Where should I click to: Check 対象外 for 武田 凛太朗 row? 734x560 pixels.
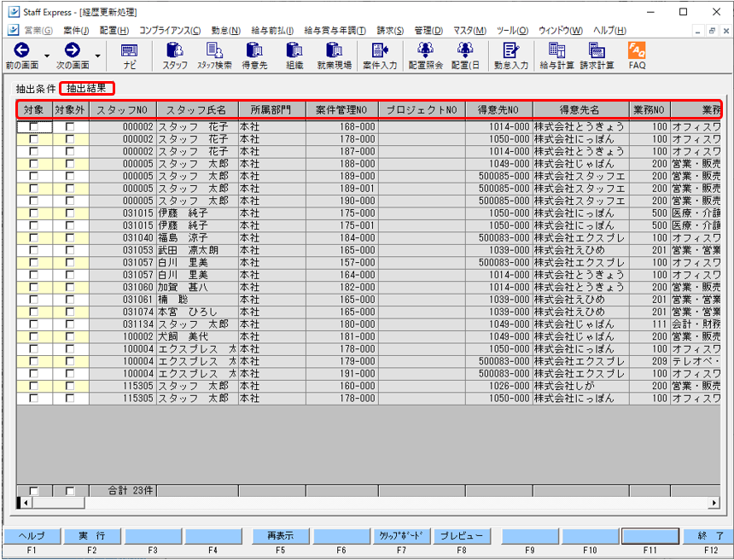(x=70, y=250)
